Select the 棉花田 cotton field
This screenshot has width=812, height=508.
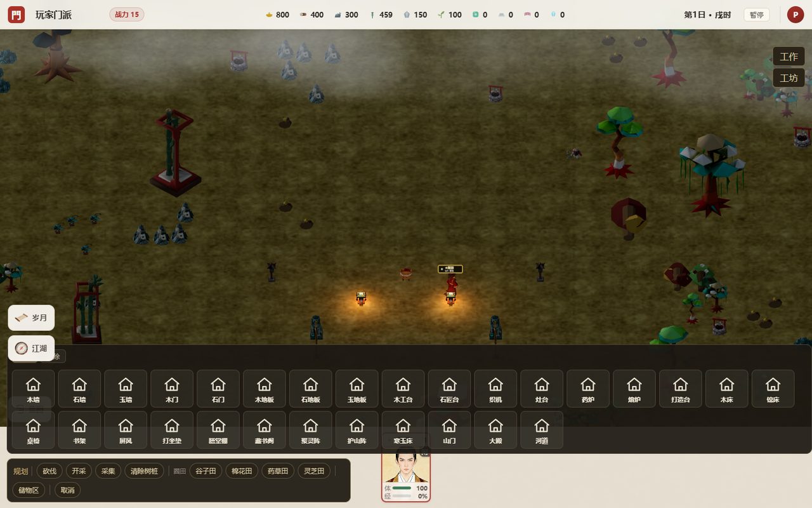coord(242,471)
